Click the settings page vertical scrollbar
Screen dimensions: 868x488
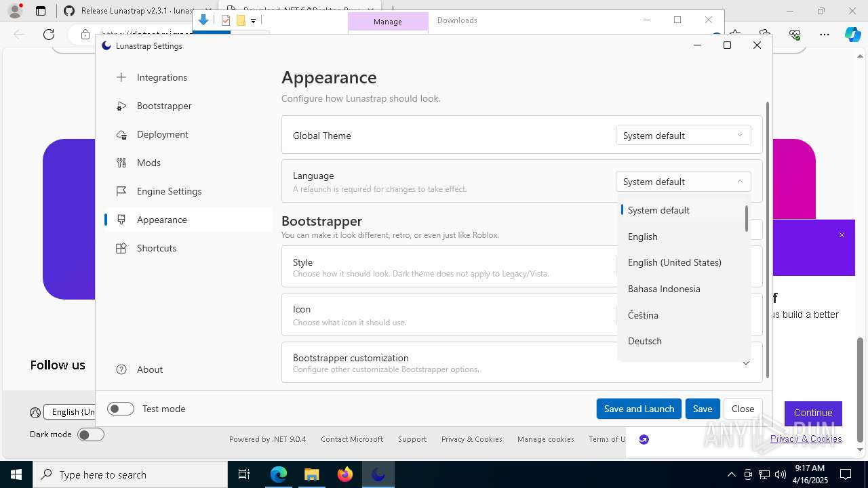pyautogui.click(x=768, y=241)
